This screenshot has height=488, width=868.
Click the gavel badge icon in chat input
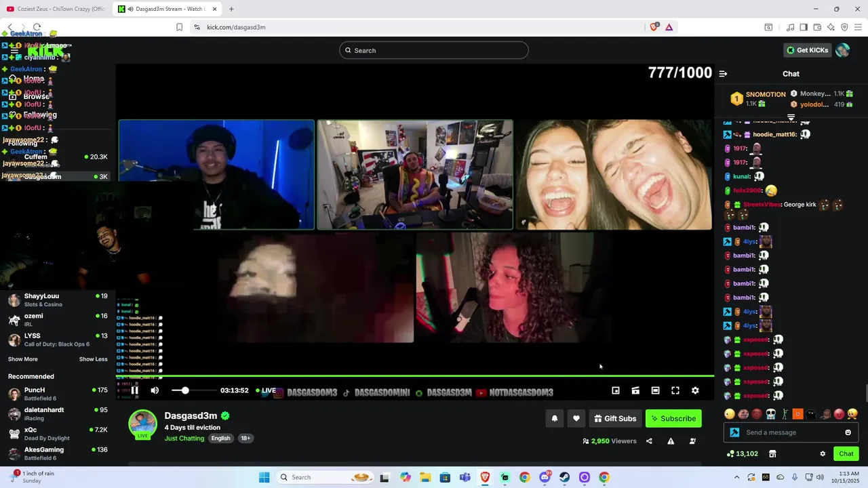click(734, 432)
